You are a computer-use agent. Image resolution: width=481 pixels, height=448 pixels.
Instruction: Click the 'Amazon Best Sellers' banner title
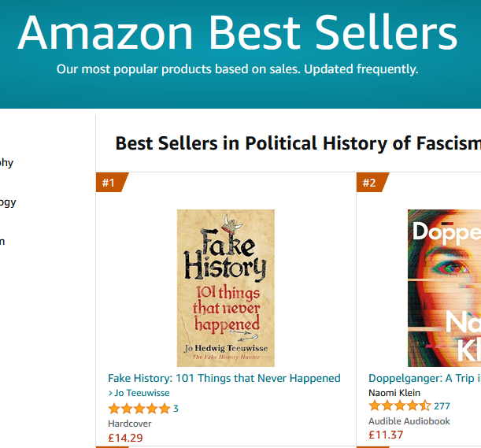(x=237, y=33)
